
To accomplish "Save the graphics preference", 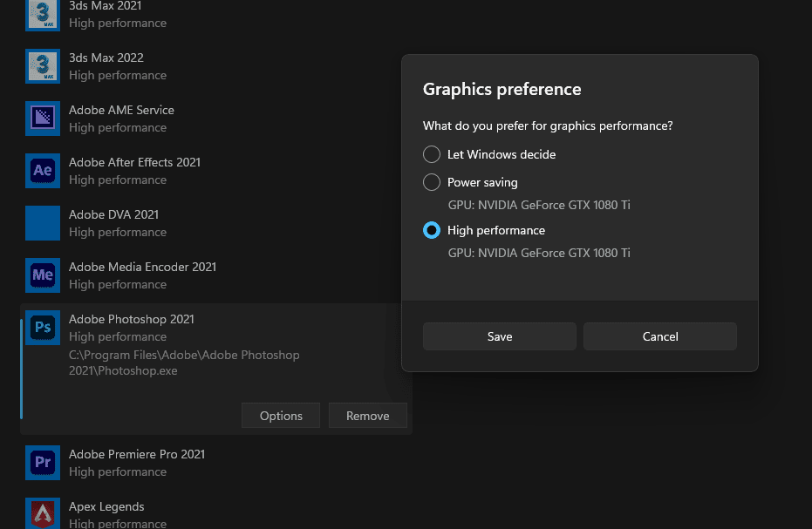I will 500,336.
